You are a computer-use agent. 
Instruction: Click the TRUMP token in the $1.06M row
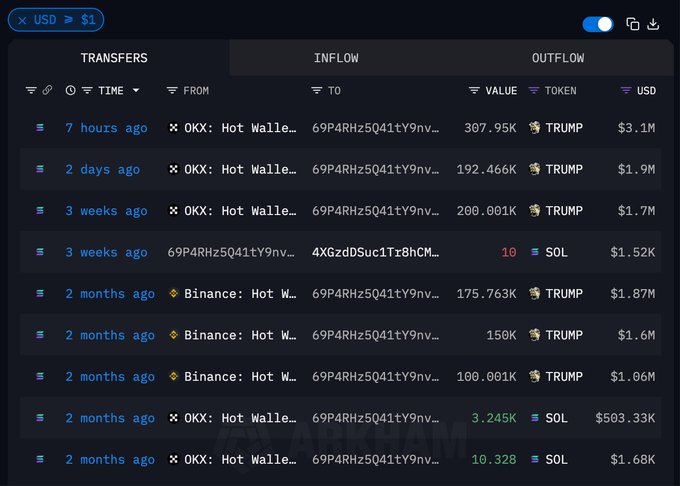[x=564, y=376]
